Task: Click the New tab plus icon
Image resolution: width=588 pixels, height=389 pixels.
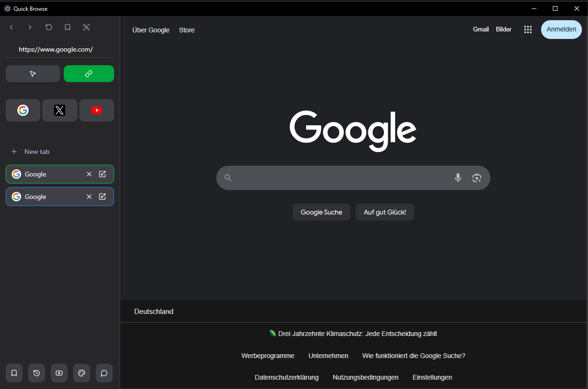Action: (x=14, y=152)
